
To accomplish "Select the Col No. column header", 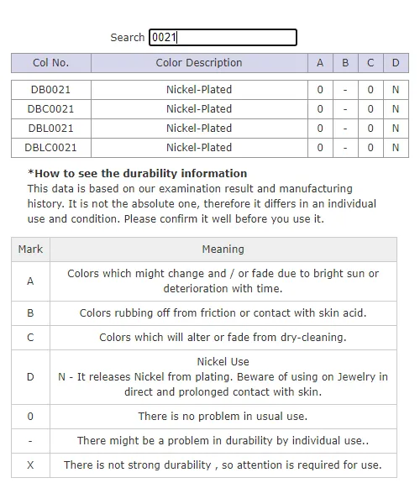I will click(x=51, y=63).
